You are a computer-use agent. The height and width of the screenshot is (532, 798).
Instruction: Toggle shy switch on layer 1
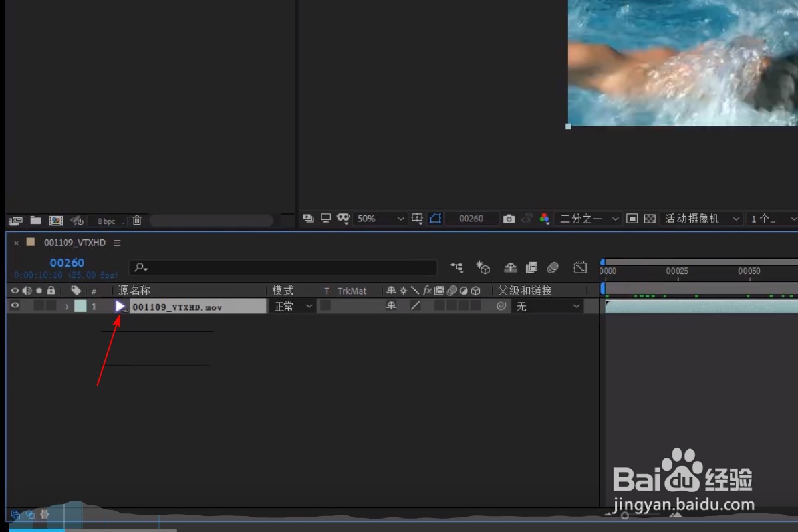(391, 306)
